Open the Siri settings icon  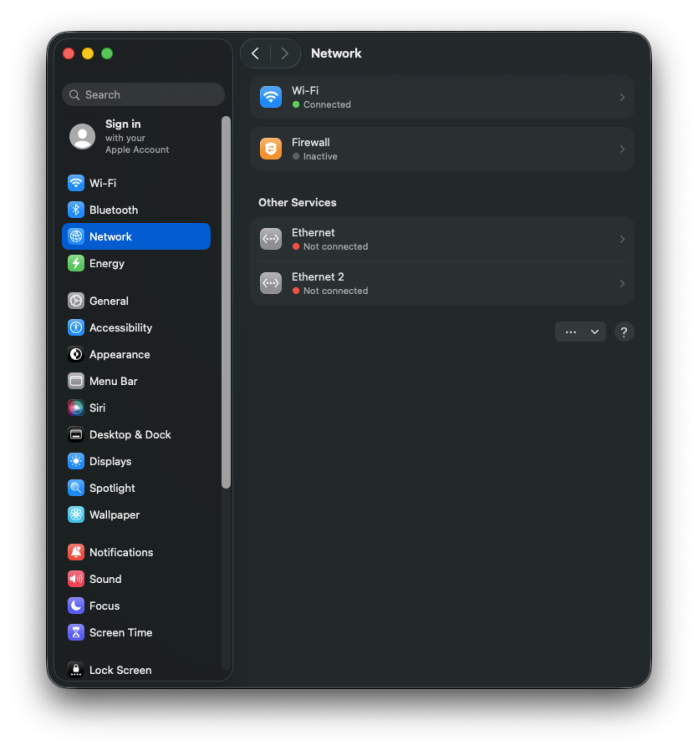76,408
